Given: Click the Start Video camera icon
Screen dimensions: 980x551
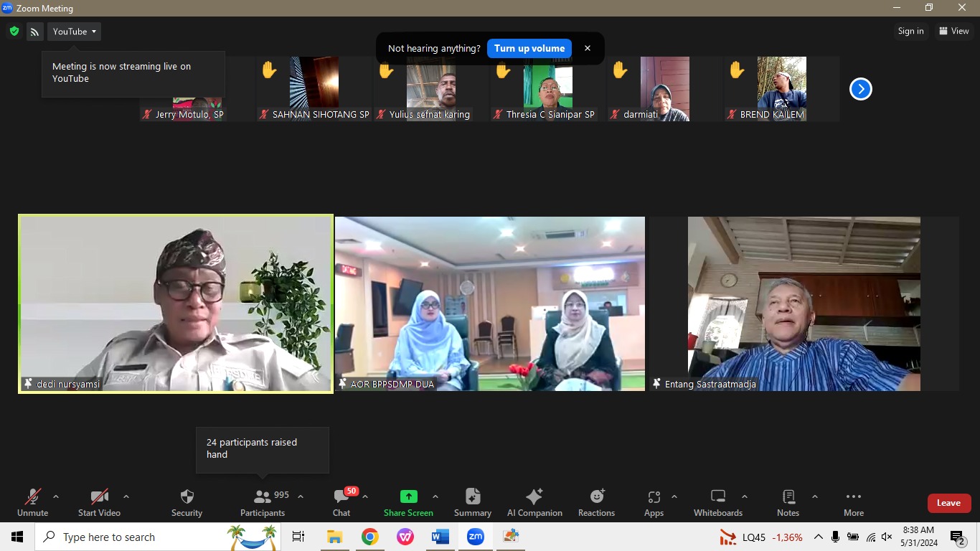Looking at the screenshot, I should [98, 496].
